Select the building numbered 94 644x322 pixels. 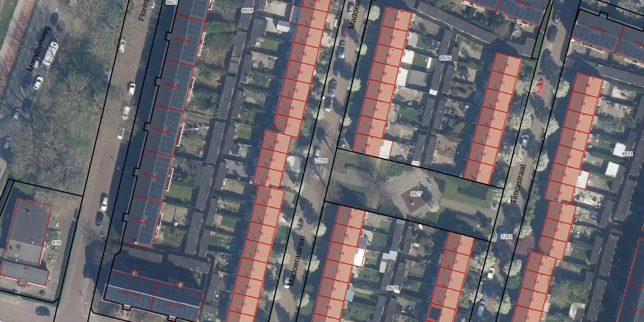click(397, 20)
